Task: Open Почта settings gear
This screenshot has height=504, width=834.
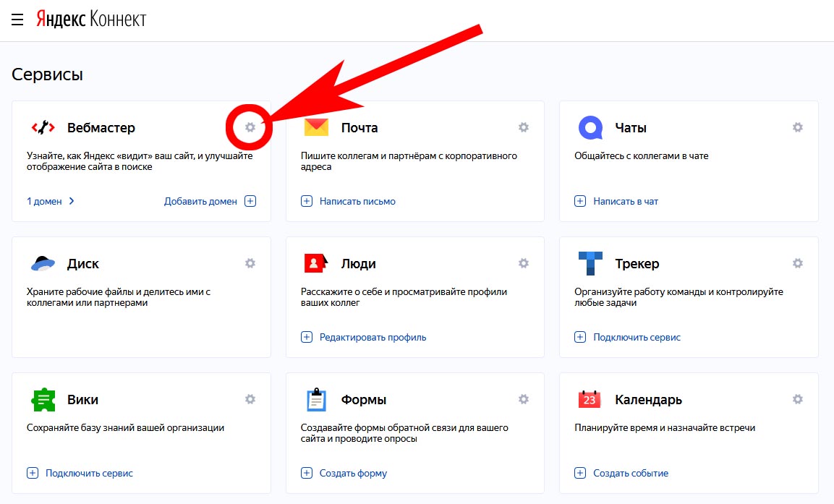Action: click(x=524, y=127)
